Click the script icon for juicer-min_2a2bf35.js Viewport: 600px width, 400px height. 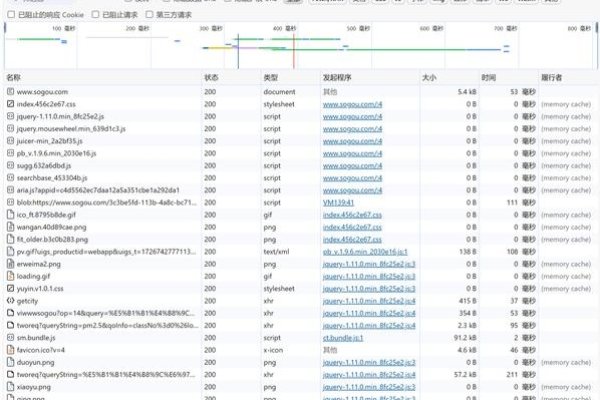[x=10, y=141]
